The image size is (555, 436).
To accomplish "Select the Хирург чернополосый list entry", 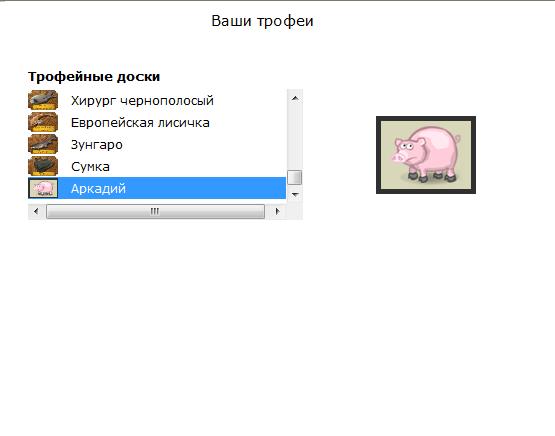I will [x=157, y=101].
